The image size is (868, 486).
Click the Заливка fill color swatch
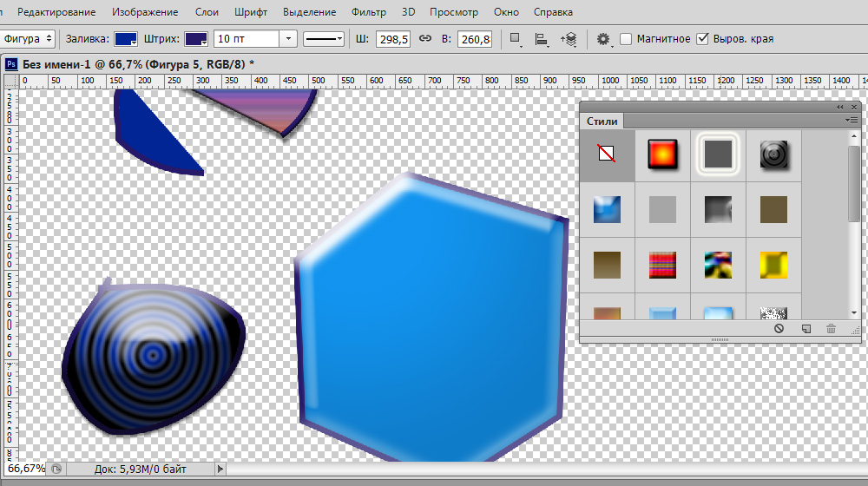[x=126, y=39]
